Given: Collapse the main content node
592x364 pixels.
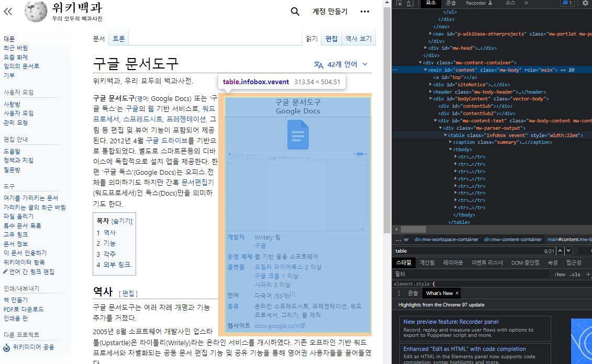Looking at the screenshot, I should pos(426,70).
